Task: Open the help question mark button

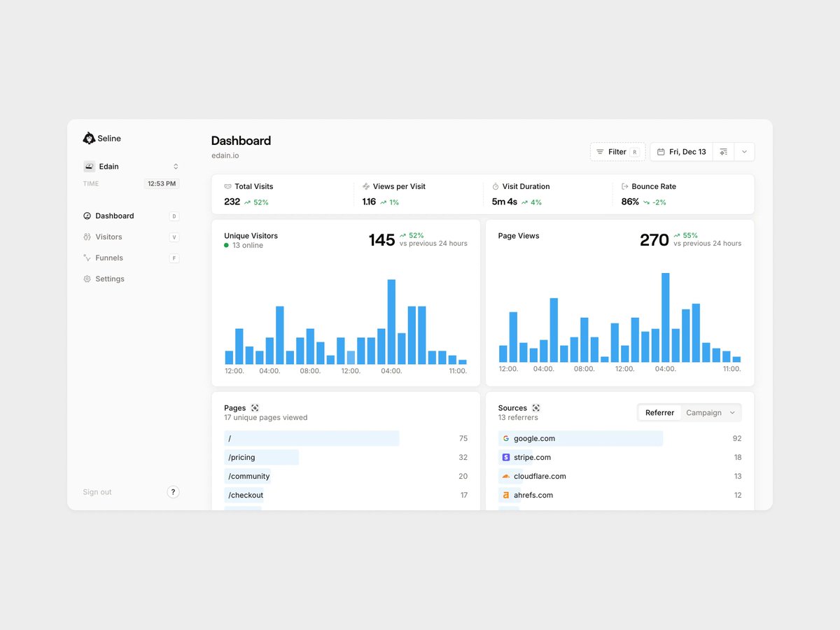Action: 174,492
